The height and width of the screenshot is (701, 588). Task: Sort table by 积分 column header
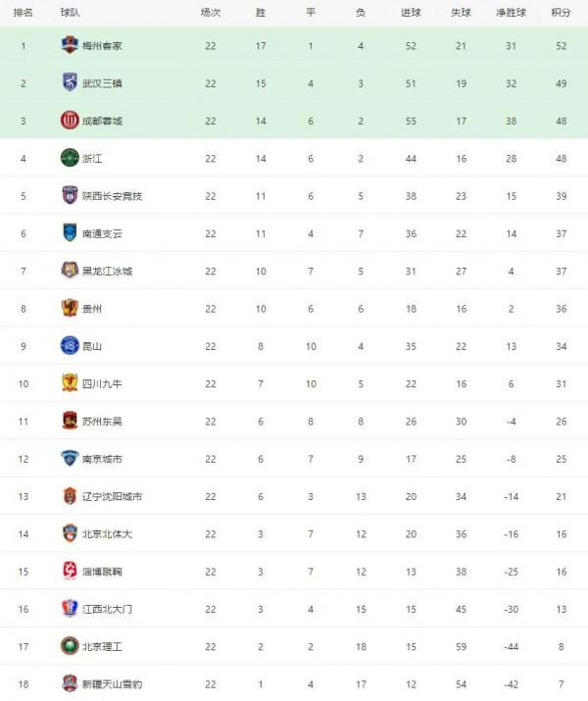click(561, 13)
